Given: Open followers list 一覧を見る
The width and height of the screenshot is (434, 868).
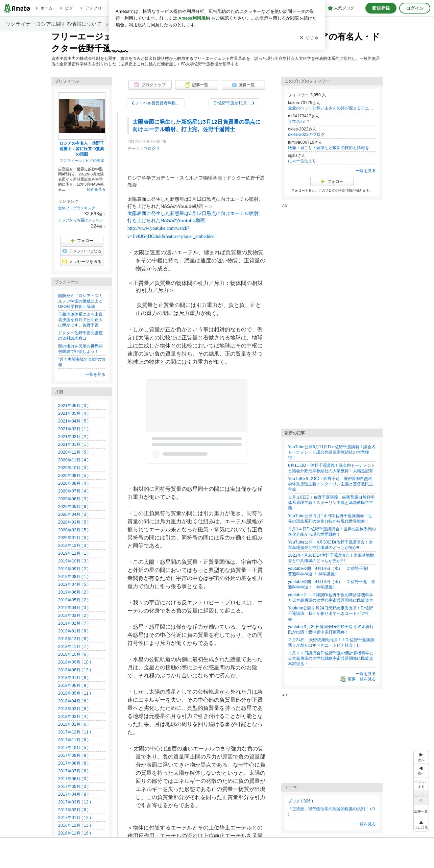Looking at the screenshot, I should 366,171.
